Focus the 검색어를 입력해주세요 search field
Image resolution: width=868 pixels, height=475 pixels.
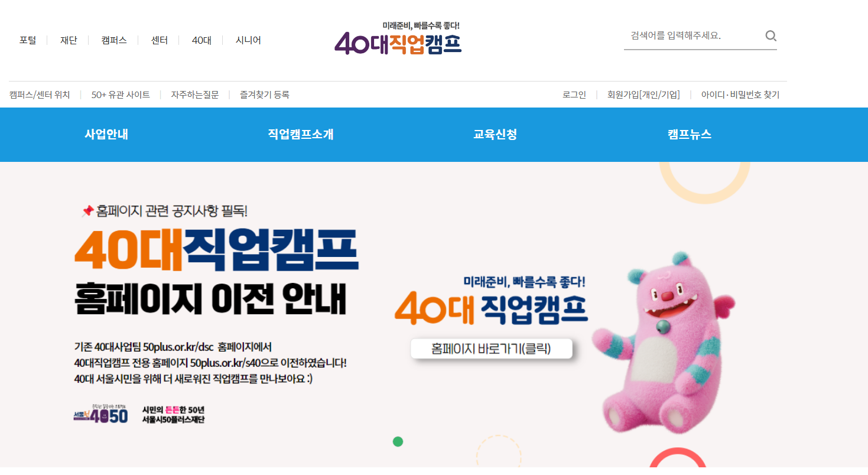pyautogui.click(x=693, y=35)
